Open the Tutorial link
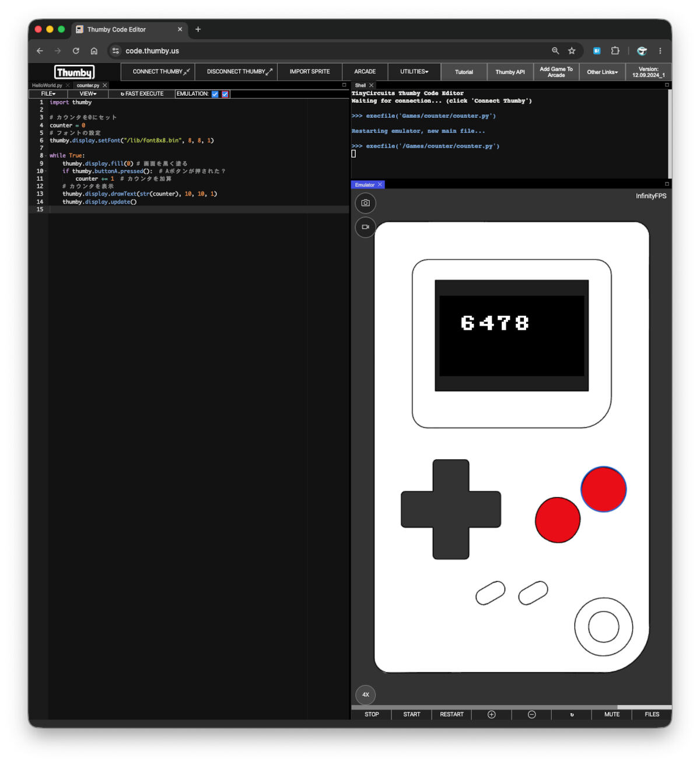 464,72
